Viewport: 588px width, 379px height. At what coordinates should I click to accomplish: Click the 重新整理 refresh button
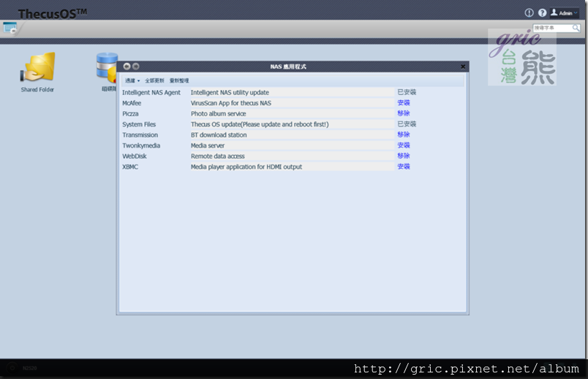(x=179, y=80)
